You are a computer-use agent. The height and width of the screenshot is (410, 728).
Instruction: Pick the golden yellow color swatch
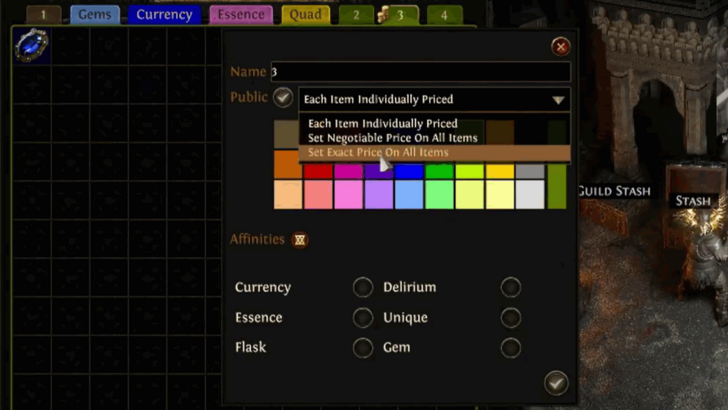(x=500, y=170)
